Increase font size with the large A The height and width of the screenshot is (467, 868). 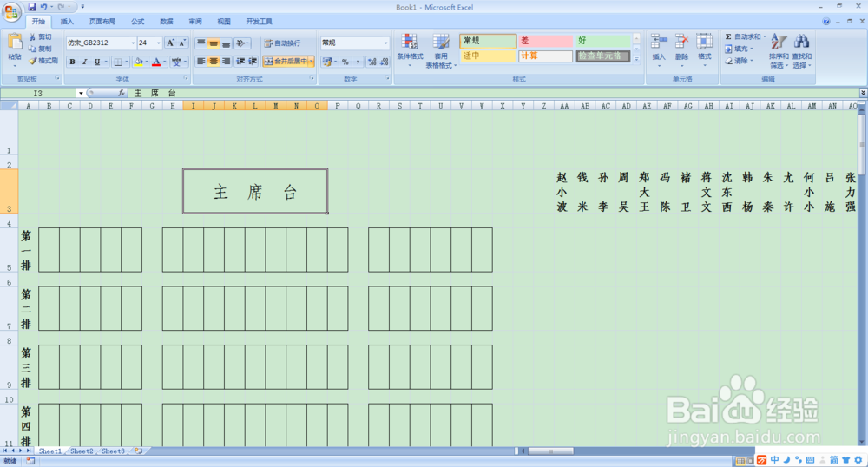[x=170, y=43]
